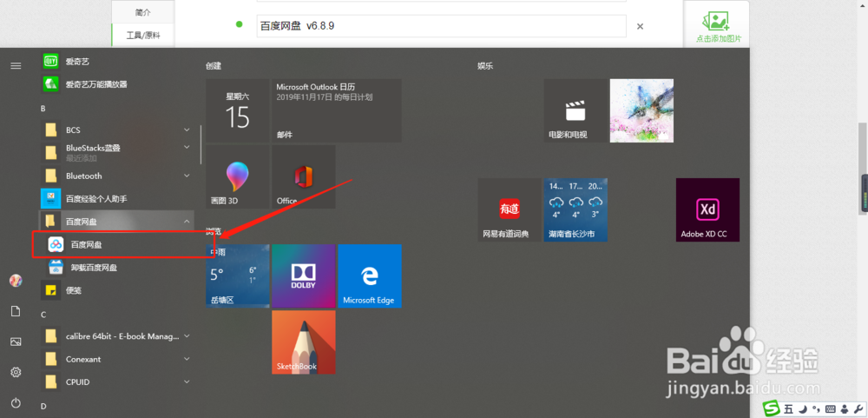The width and height of the screenshot is (868, 418).
Task: Select the 工具/原料 tab in webpage
Action: [x=143, y=35]
